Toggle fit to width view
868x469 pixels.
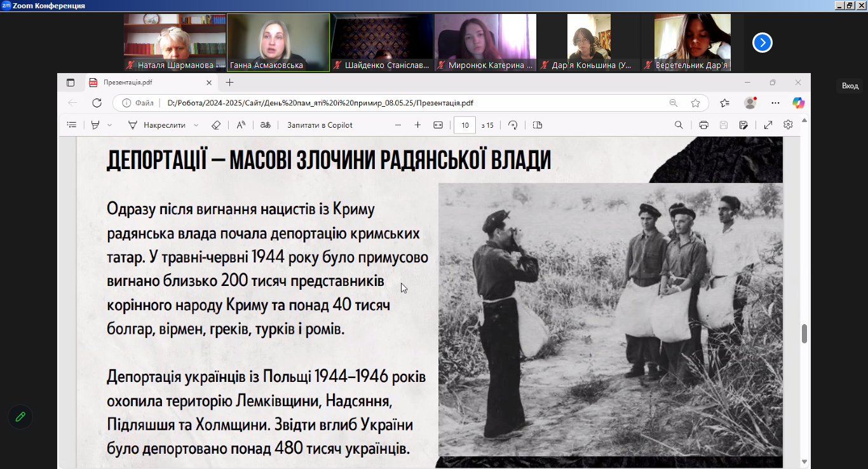[x=438, y=125]
